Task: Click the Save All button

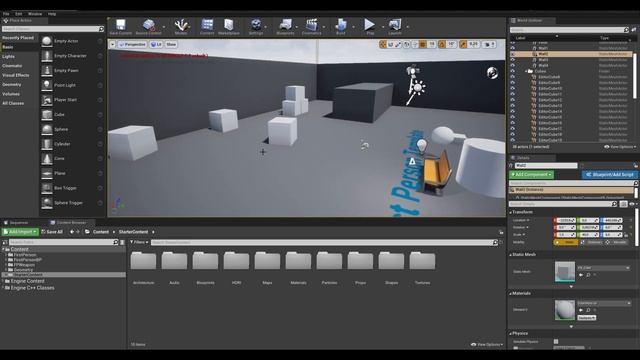Action: click(x=52, y=232)
